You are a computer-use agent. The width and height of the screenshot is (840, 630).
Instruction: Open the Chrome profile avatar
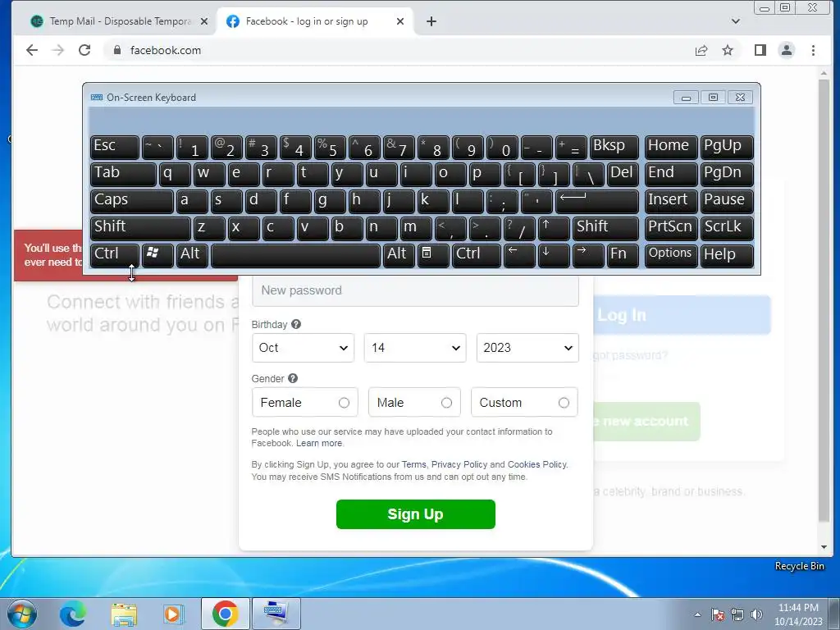787,50
